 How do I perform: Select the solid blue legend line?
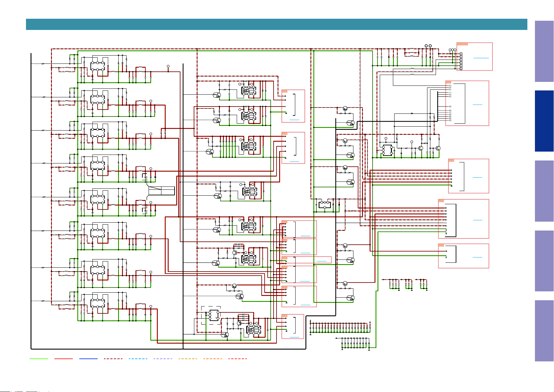point(88,359)
